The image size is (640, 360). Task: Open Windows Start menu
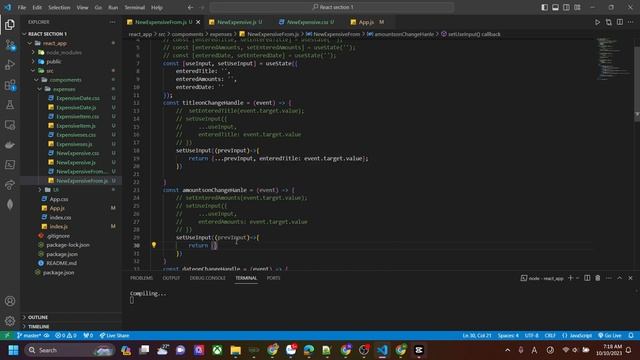point(13,350)
